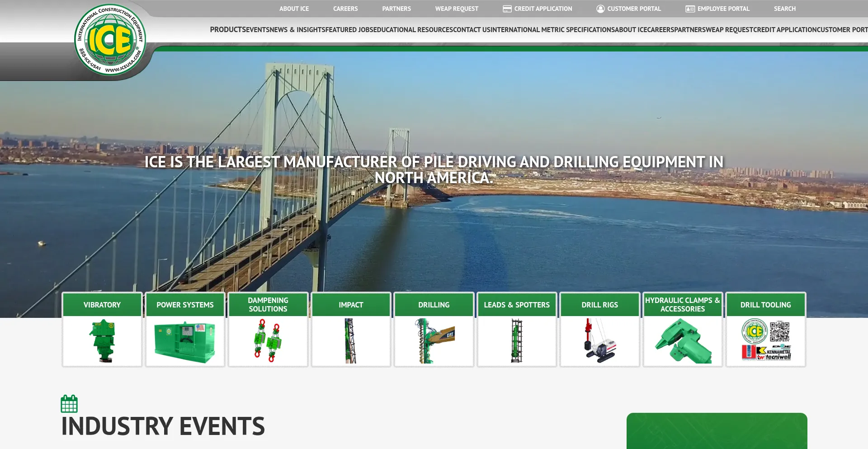Open the Partners top menu item
Image resolution: width=868 pixels, height=449 pixels.
[x=396, y=9]
